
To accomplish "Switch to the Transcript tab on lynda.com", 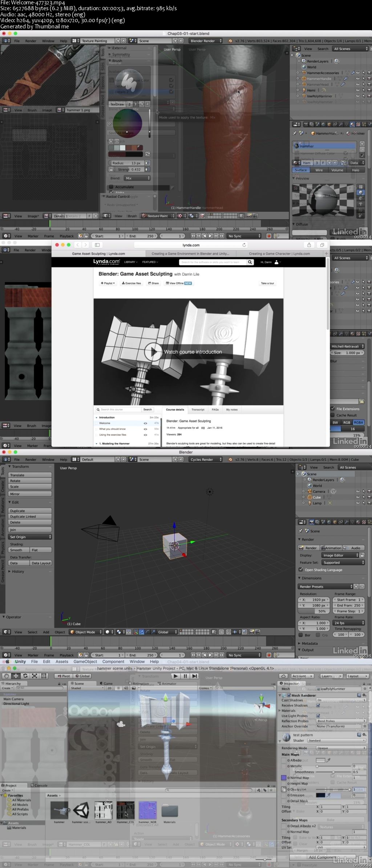I will tap(198, 409).
